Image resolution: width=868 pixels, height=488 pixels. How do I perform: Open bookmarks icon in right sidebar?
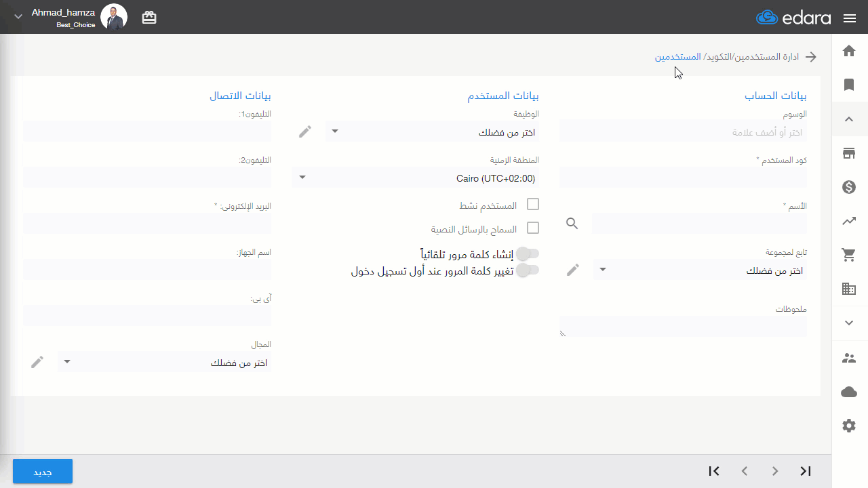click(849, 85)
